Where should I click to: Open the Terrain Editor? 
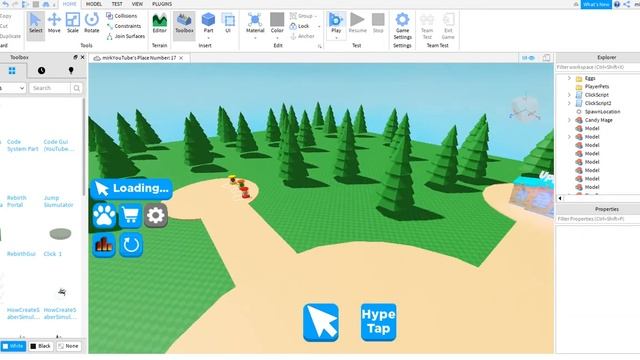(x=159, y=24)
